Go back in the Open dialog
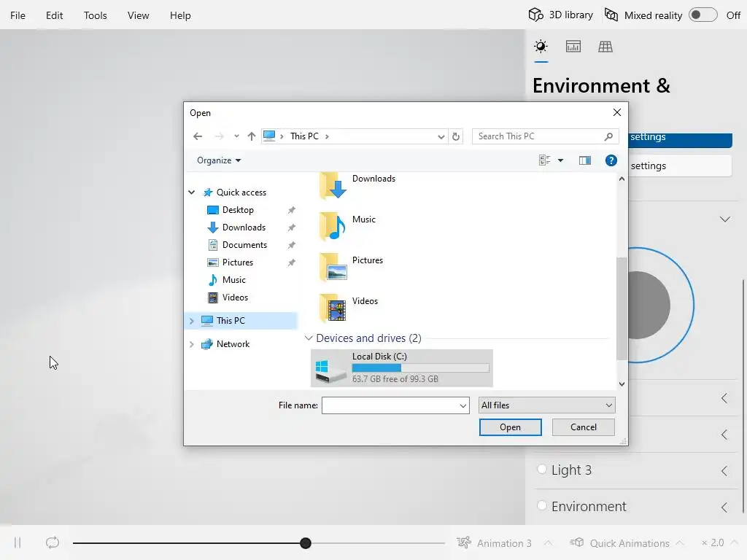Image resolution: width=747 pixels, height=560 pixels. point(198,136)
